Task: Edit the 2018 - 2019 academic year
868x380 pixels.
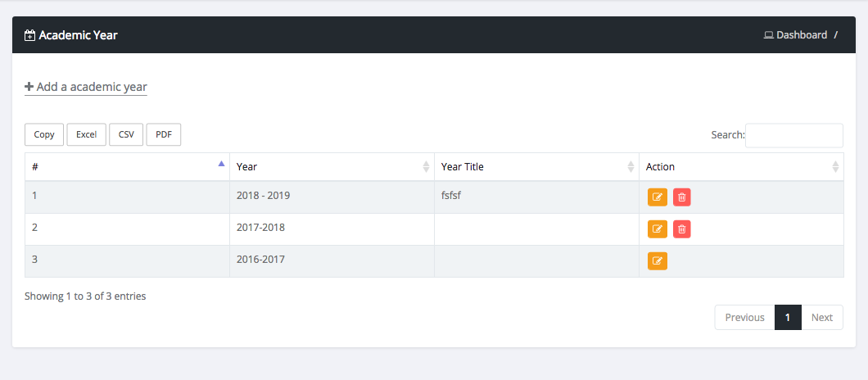Action: coord(657,197)
